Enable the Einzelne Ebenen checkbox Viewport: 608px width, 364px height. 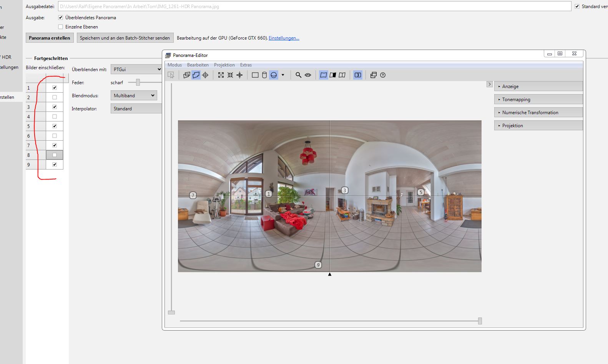coord(60,27)
